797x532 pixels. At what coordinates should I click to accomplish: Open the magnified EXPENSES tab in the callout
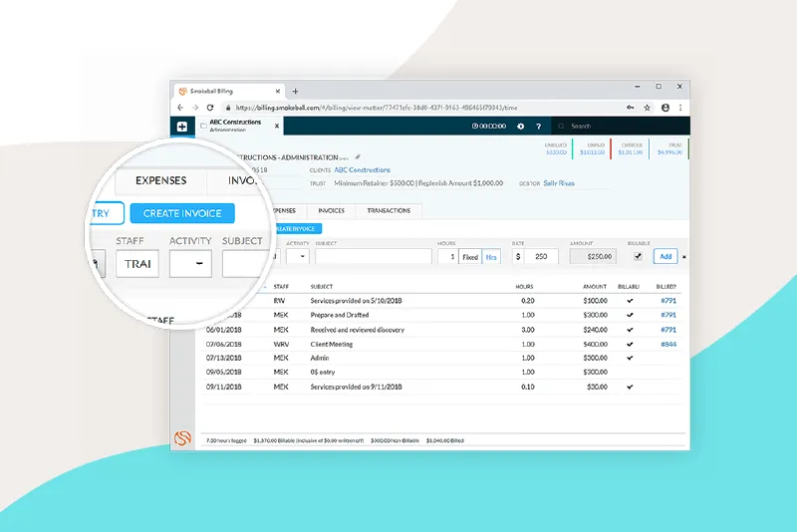[161, 181]
